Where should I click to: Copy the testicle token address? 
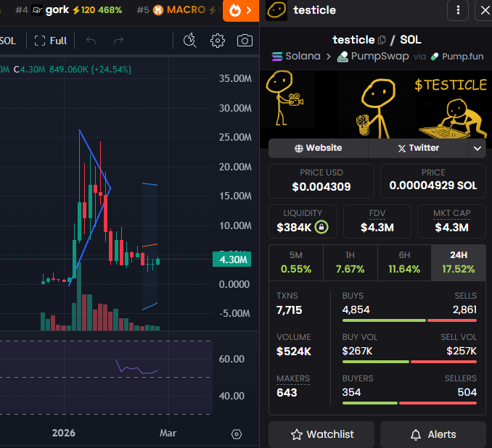coord(382,40)
